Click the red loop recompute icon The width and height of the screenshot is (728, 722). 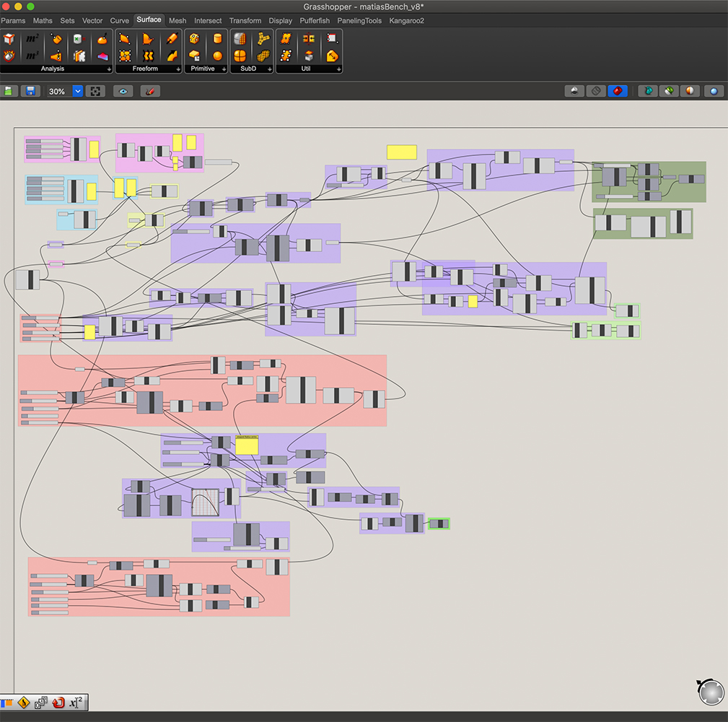pos(59,702)
